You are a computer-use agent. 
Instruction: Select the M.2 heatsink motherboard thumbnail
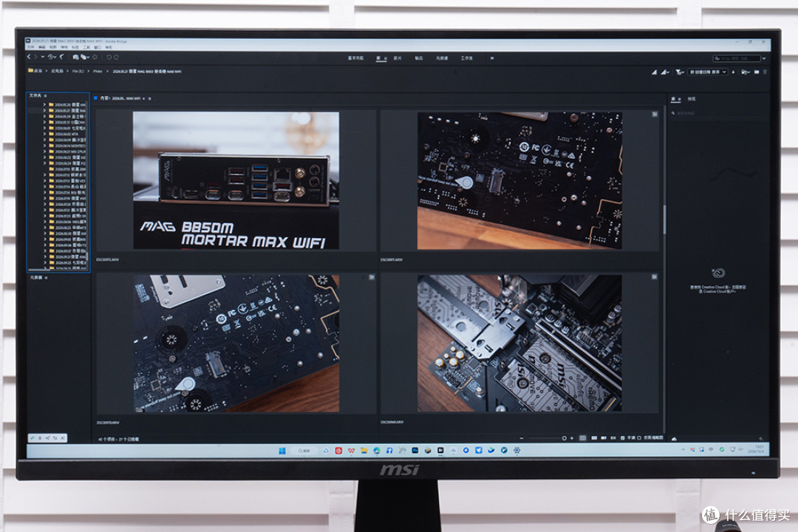coord(519,344)
